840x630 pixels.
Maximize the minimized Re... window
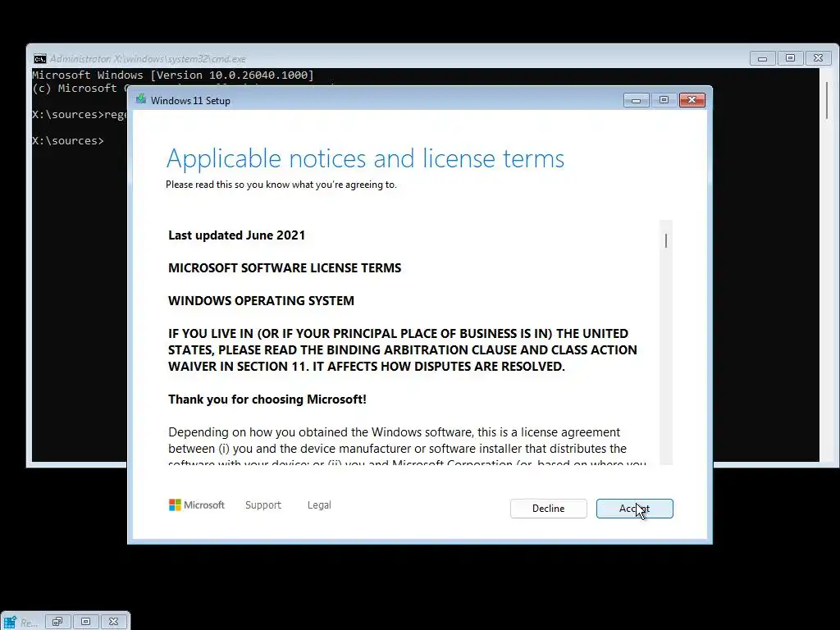tap(85, 622)
